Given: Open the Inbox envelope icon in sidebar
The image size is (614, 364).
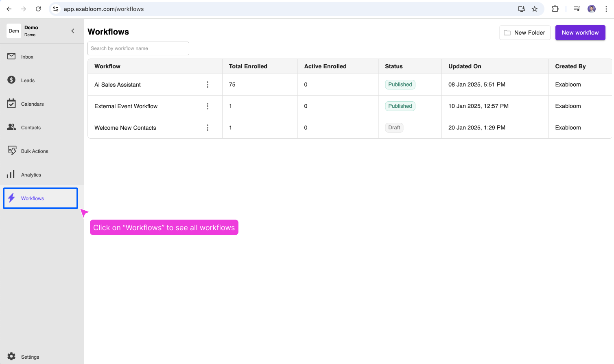Looking at the screenshot, I should pyautogui.click(x=11, y=57).
